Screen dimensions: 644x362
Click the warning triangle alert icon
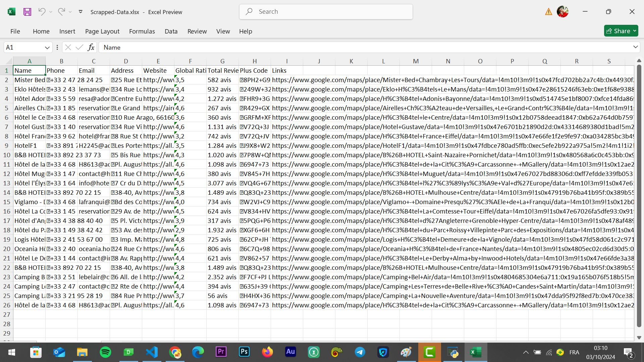click(549, 12)
